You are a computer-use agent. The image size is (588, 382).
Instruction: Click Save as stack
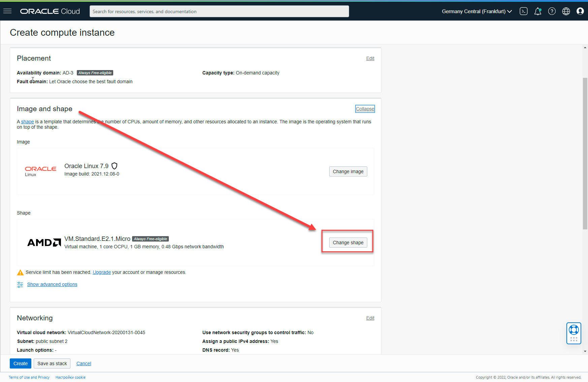click(x=52, y=363)
